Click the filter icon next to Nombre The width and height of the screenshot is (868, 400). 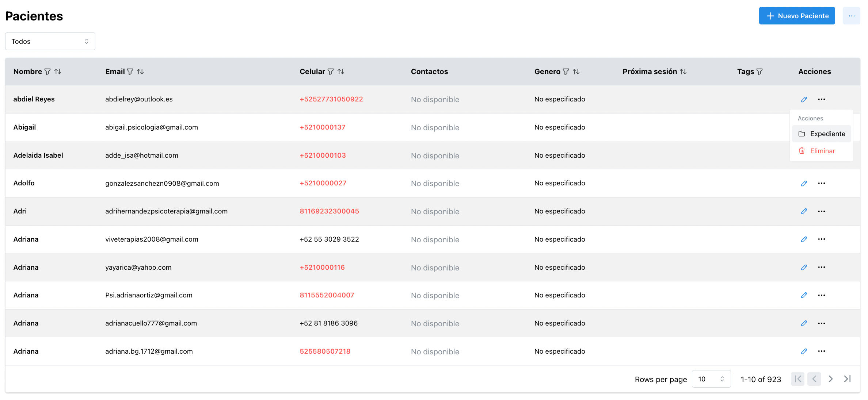pos(47,72)
